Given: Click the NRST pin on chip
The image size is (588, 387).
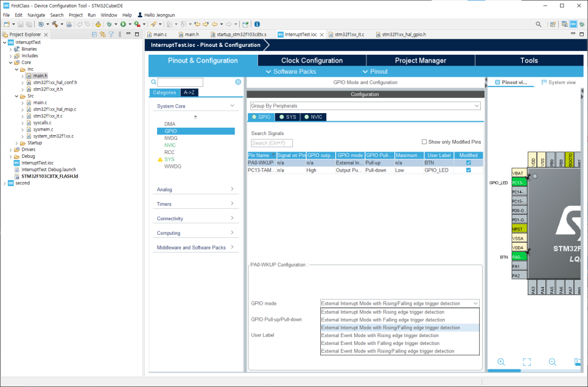Looking at the screenshot, I should (519, 229).
